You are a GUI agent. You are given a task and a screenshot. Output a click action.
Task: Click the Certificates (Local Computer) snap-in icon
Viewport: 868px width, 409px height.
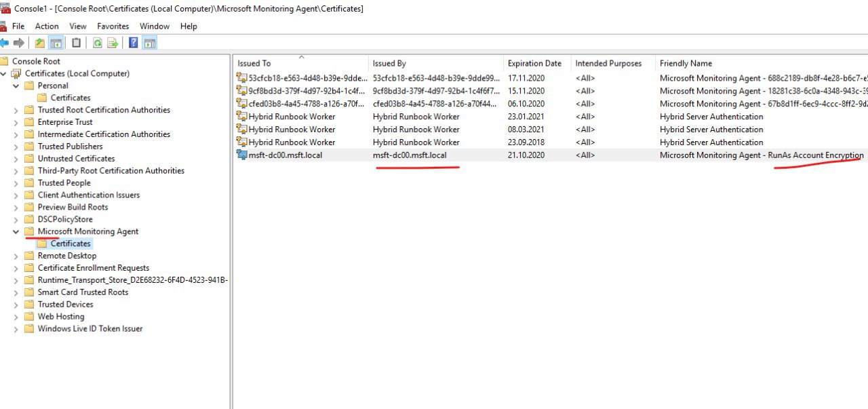(x=16, y=73)
